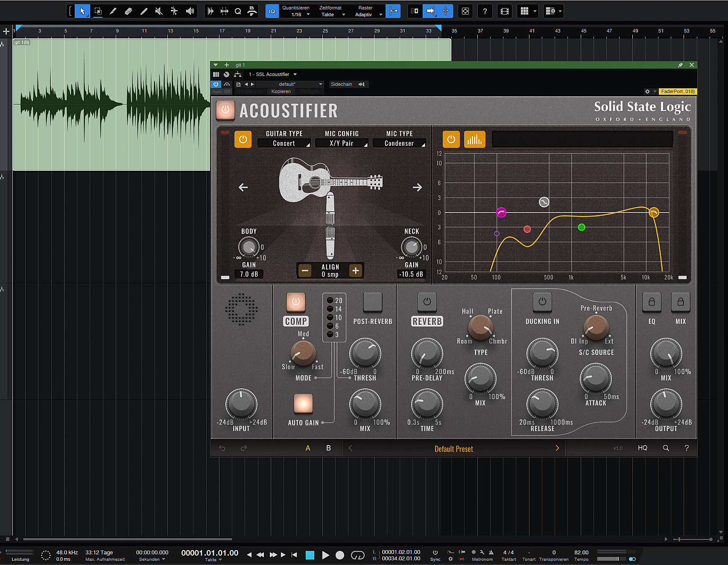Lock the EQ section
728x565 pixels.
pos(652,302)
